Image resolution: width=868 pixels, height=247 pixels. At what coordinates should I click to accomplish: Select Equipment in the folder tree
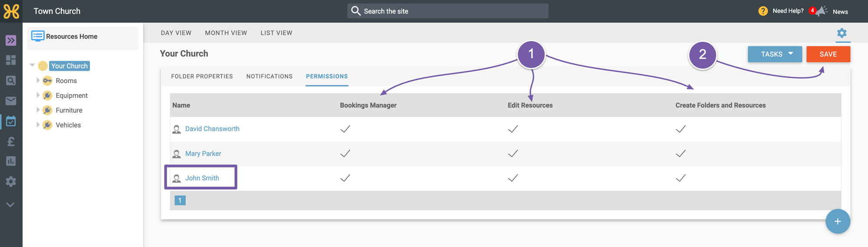(72, 96)
